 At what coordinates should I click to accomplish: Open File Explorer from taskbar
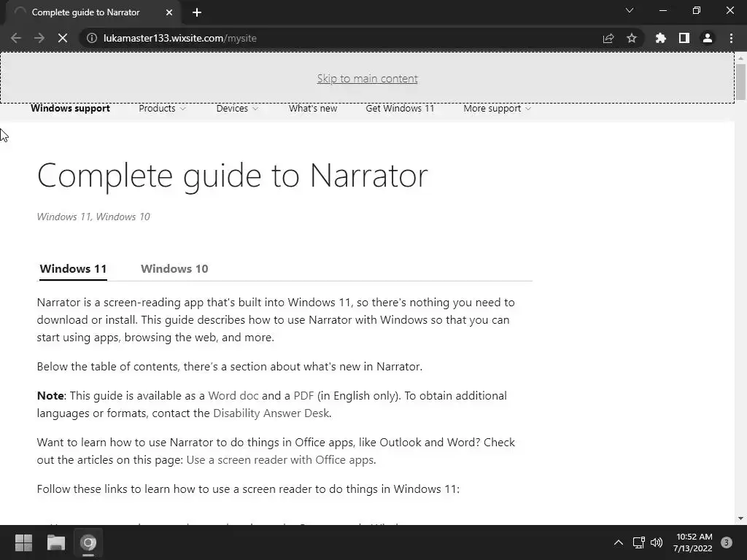55,542
